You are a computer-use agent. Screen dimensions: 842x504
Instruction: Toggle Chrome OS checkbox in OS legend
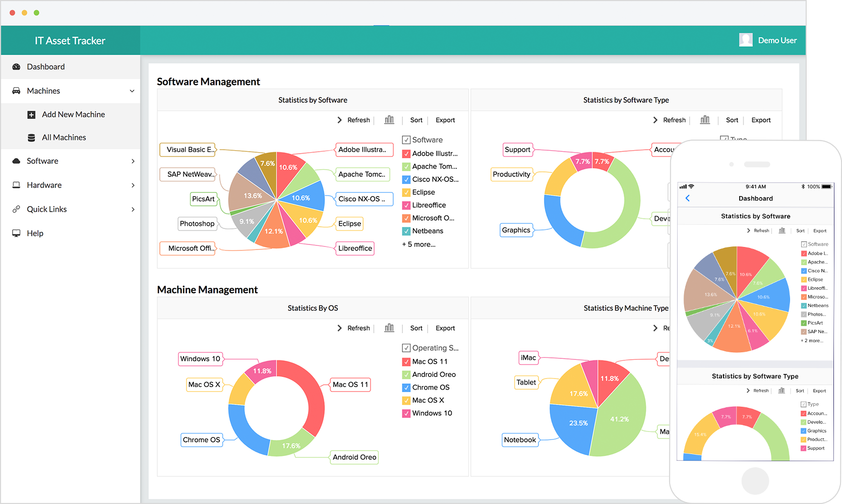click(406, 388)
